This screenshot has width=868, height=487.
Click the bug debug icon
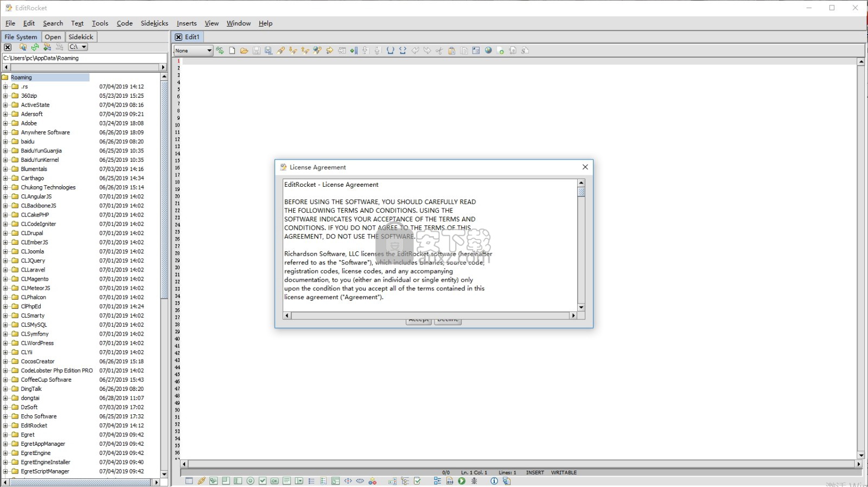[474, 481]
